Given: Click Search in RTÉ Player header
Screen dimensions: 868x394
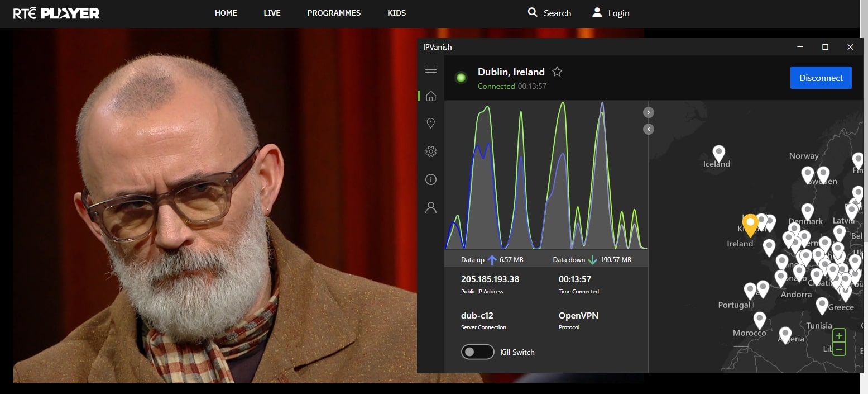Looking at the screenshot, I should [549, 13].
